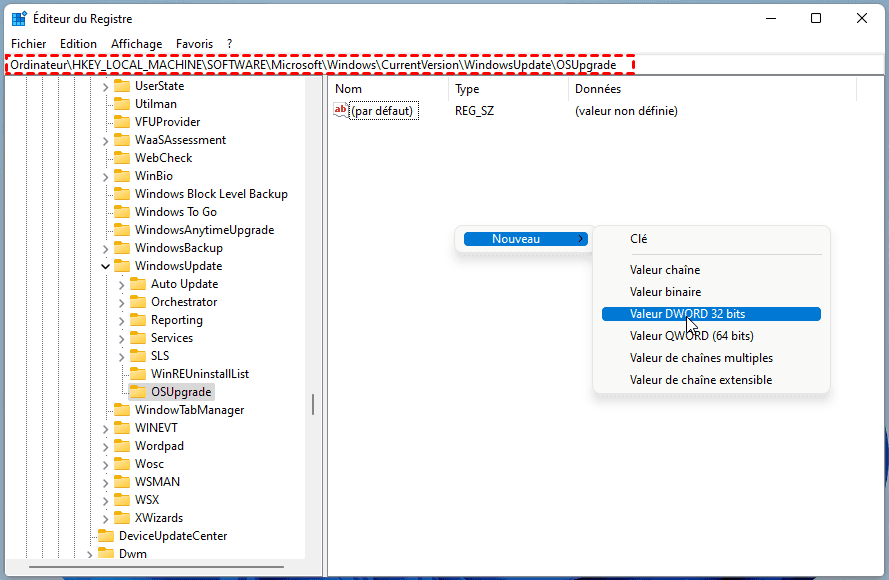
Task: Expand the UserState tree node
Action: 105,87
